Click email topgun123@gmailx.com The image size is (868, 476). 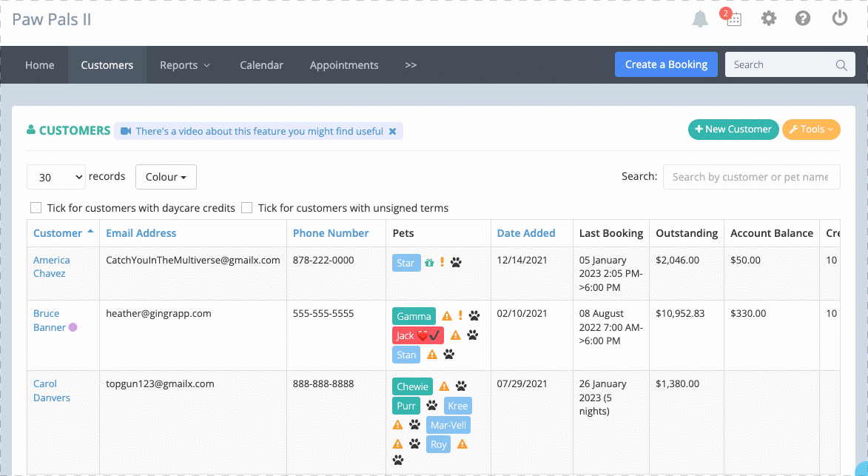tap(160, 383)
